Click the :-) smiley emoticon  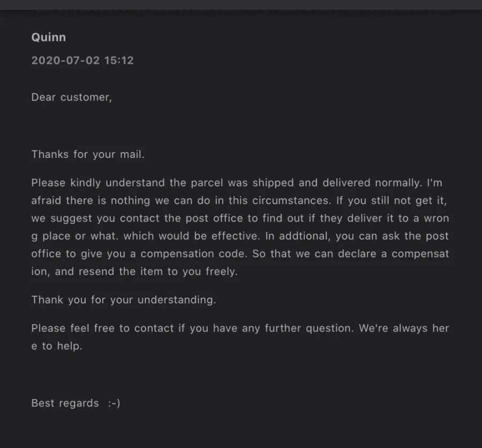click(x=114, y=403)
